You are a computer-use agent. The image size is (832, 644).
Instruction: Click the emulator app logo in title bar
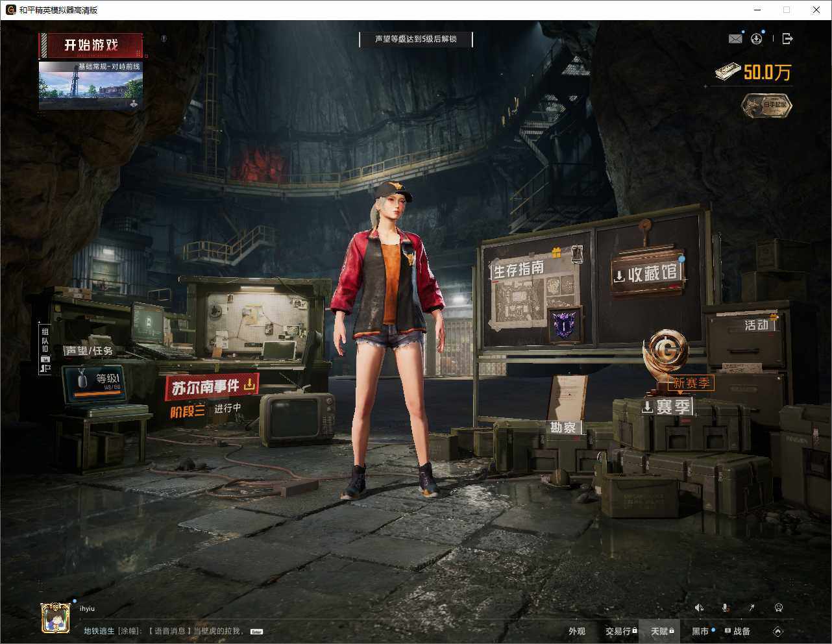10,10
